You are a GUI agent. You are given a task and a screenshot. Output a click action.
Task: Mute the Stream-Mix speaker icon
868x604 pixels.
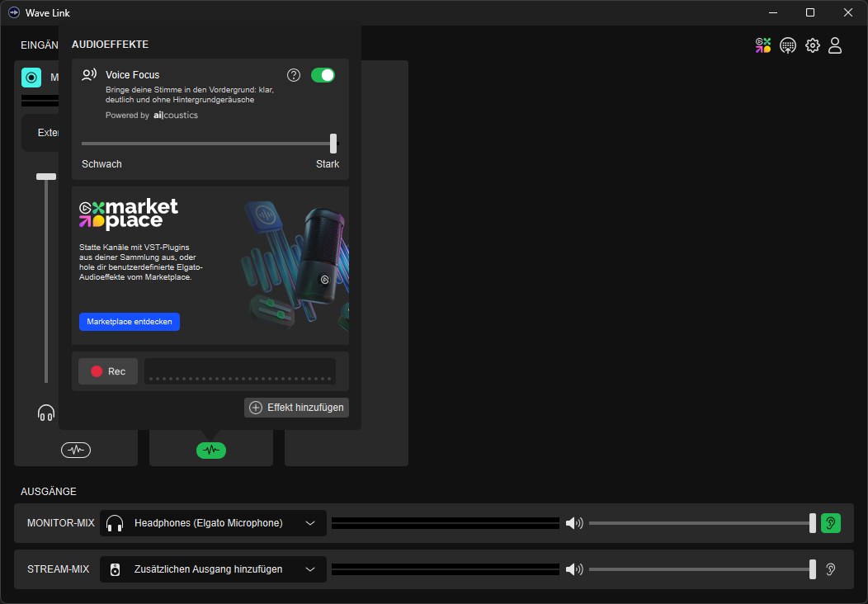pyautogui.click(x=574, y=569)
